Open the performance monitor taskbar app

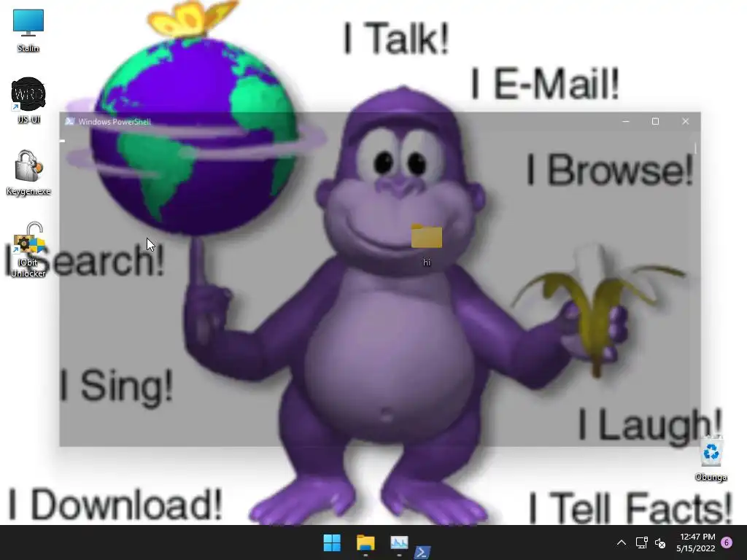click(399, 542)
